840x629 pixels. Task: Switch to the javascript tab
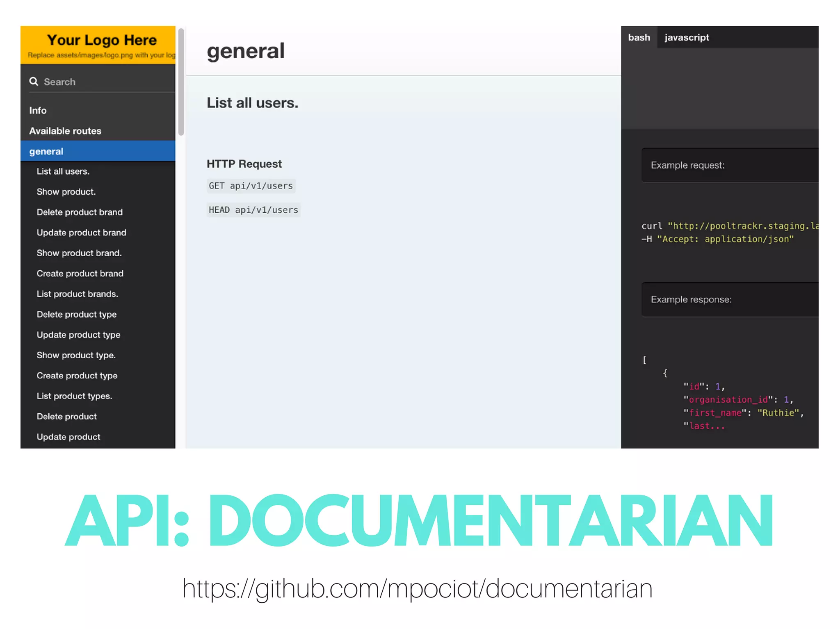[x=687, y=37]
